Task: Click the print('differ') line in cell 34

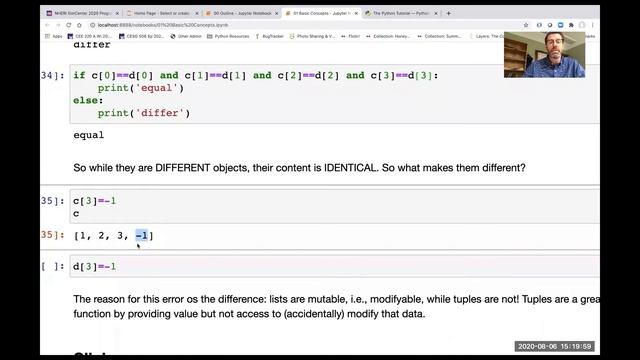Action: coord(144,113)
